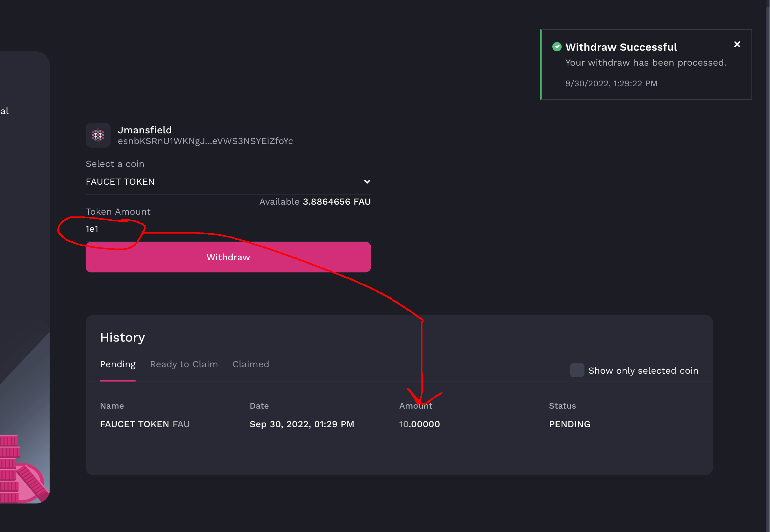Click the Jmansfield profile avatar icon

tap(98, 135)
